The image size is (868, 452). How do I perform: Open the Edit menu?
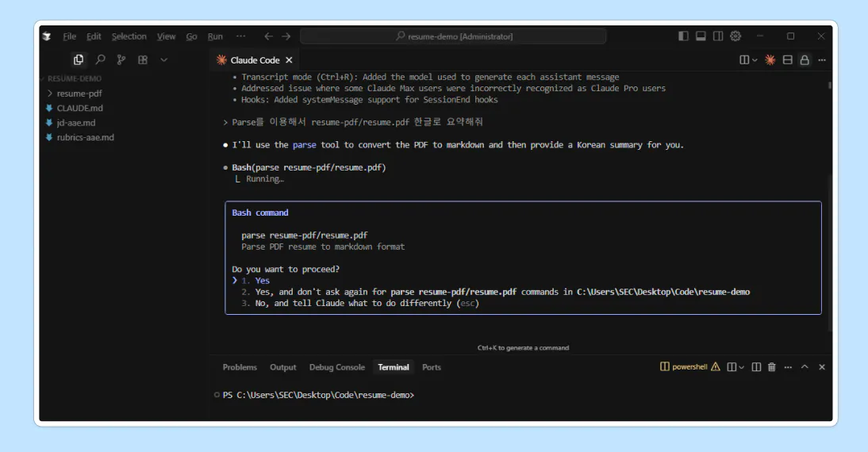coord(94,36)
